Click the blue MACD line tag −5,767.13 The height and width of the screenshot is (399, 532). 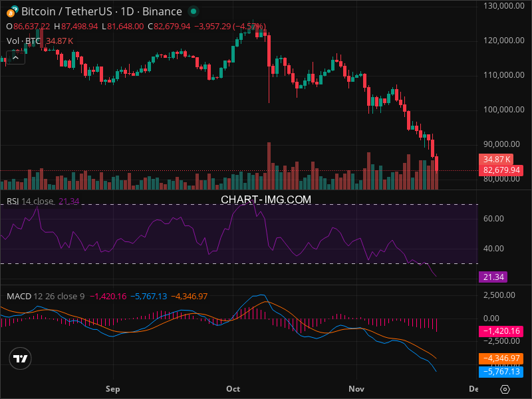(x=500, y=372)
